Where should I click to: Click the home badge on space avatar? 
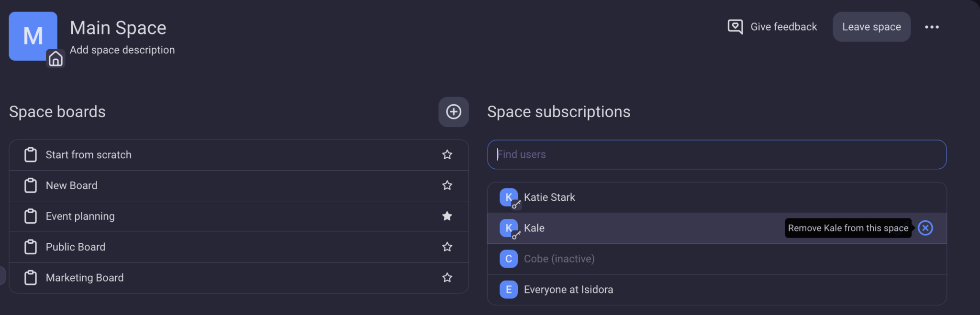coord(56,58)
